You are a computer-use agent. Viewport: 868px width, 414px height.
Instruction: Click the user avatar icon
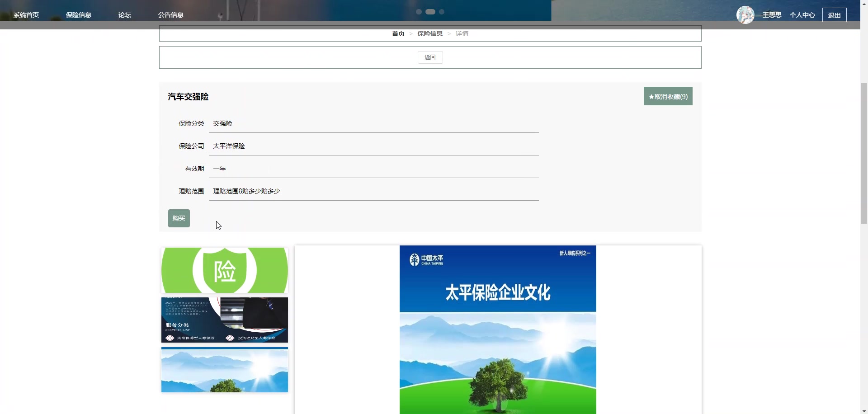pos(745,15)
